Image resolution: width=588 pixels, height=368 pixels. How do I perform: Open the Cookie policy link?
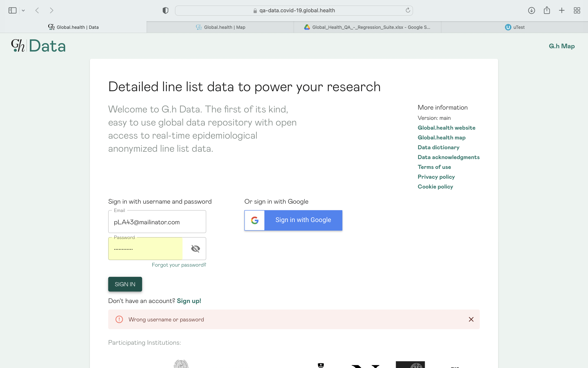[x=435, y=186]
